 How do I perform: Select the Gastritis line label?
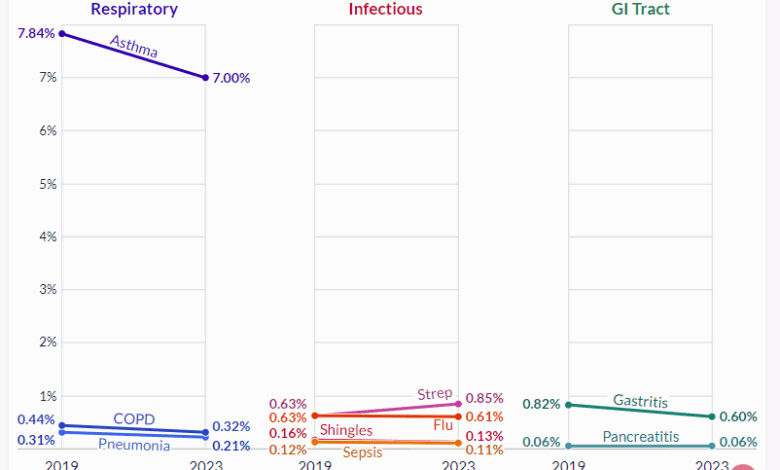(640, 400)
